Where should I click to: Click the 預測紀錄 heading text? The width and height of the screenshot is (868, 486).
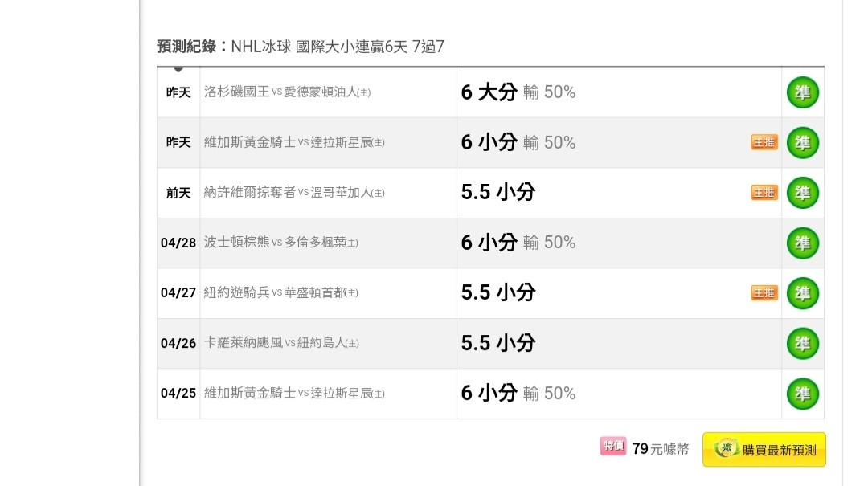coord(186,47)
